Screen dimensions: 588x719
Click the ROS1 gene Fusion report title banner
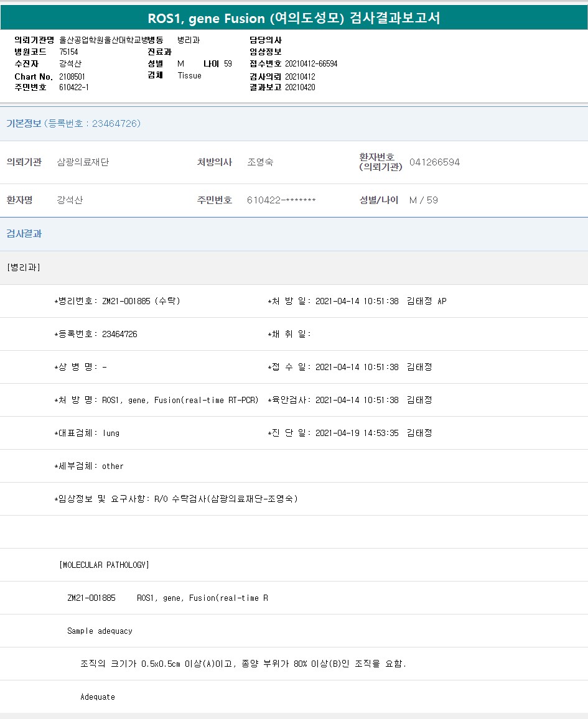tap(294, 18)
